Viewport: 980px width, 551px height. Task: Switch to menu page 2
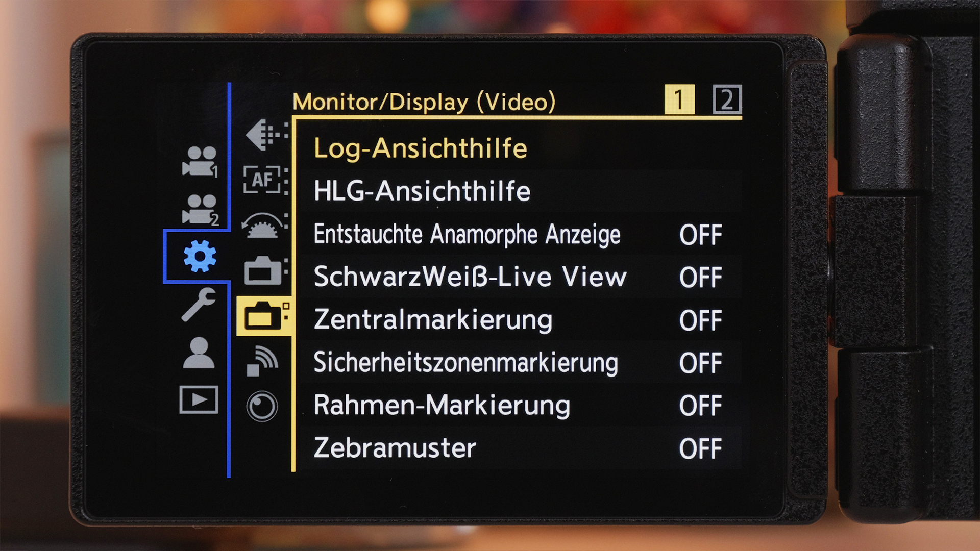(727, 99)
